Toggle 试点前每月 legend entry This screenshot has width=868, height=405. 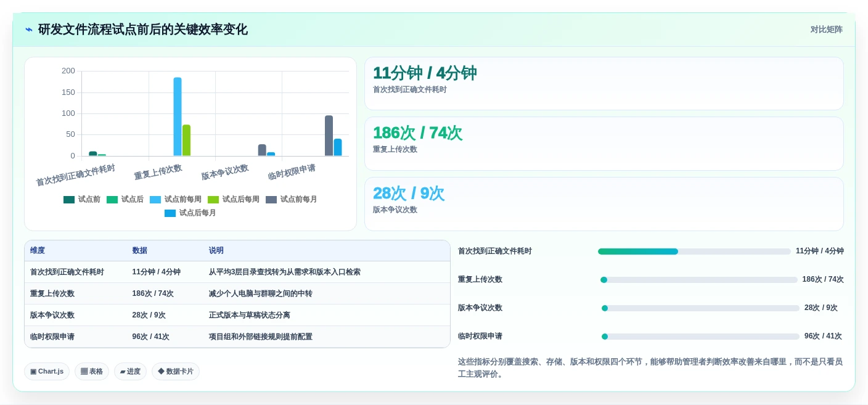tap(292, 199)
